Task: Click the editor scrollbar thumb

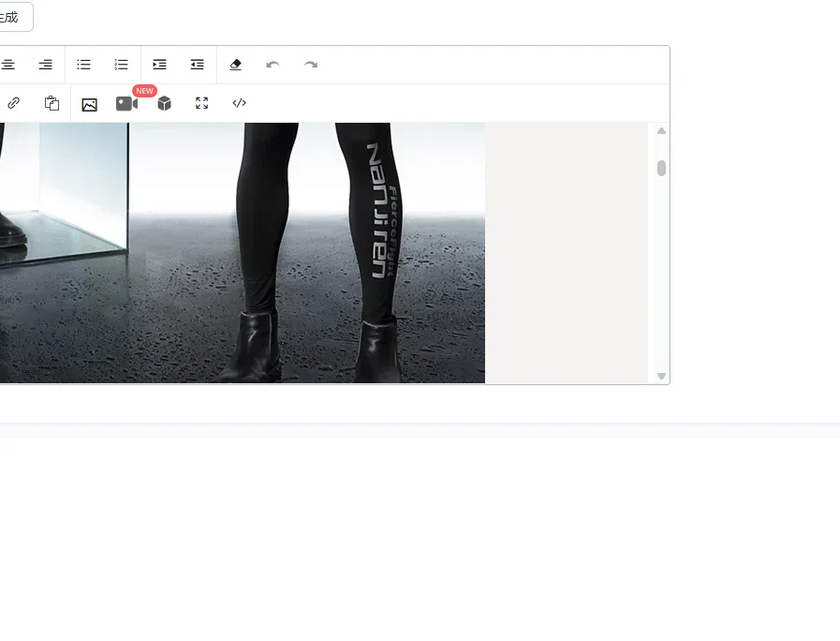Action: coord(662,169)
